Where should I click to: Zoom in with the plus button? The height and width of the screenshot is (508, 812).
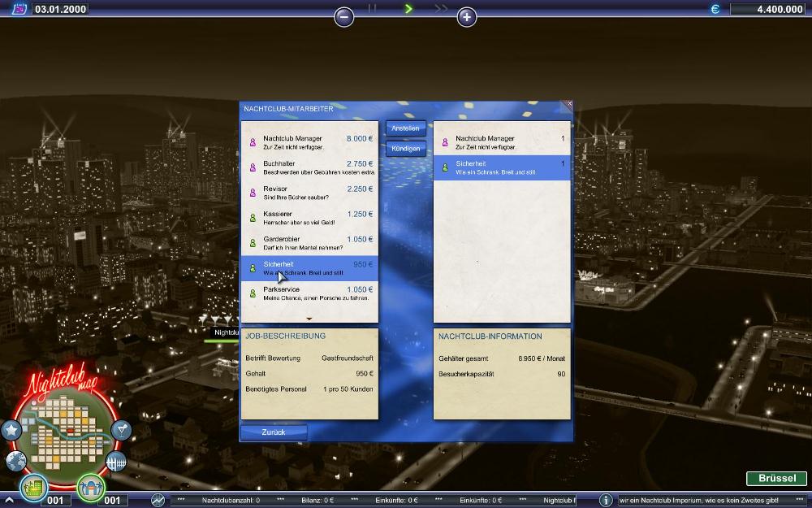(466, 16)
